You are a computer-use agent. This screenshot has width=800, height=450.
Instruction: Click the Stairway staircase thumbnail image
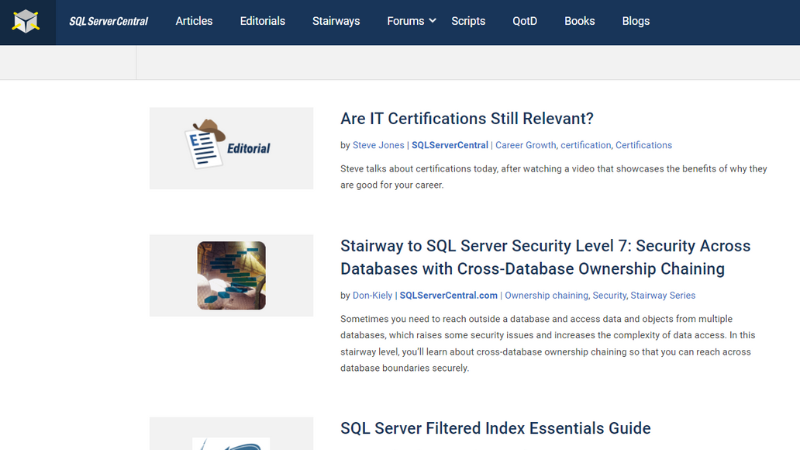tap(231, 276)
